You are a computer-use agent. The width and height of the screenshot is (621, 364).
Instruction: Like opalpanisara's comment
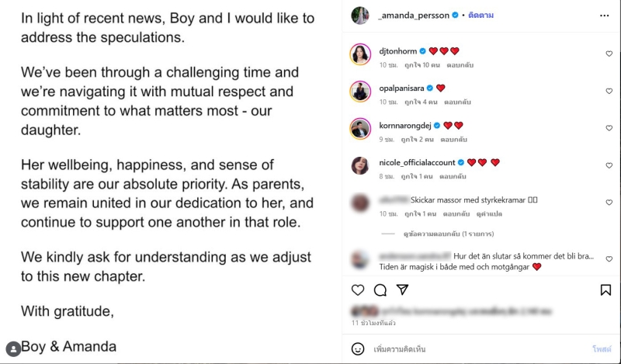[x=609, y=92]
